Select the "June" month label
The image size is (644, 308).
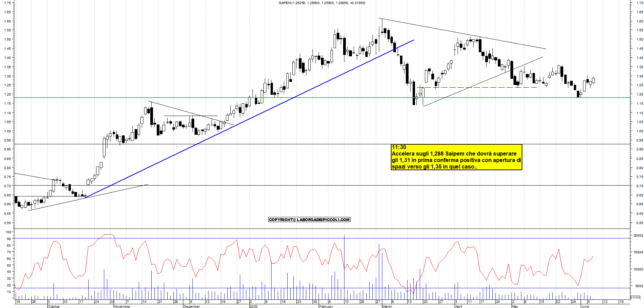(585, 306)
